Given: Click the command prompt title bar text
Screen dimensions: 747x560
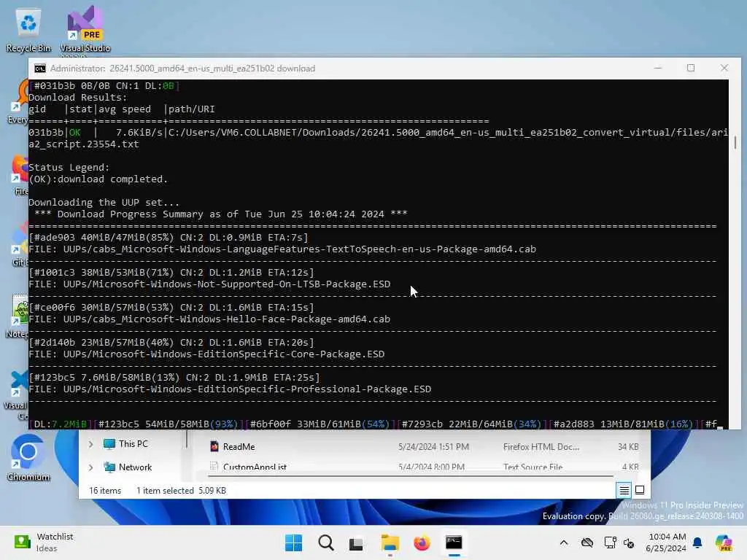Looking at the screenshot, I should point(182,69).
